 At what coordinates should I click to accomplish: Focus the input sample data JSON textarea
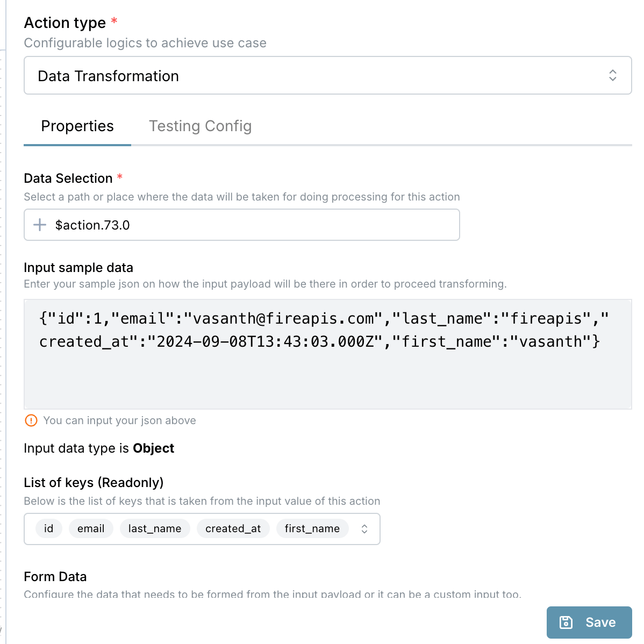[327, 354]
